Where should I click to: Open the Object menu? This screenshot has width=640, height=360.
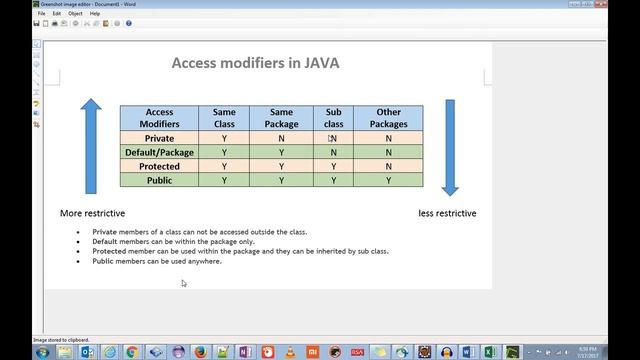tap(75, 13)
